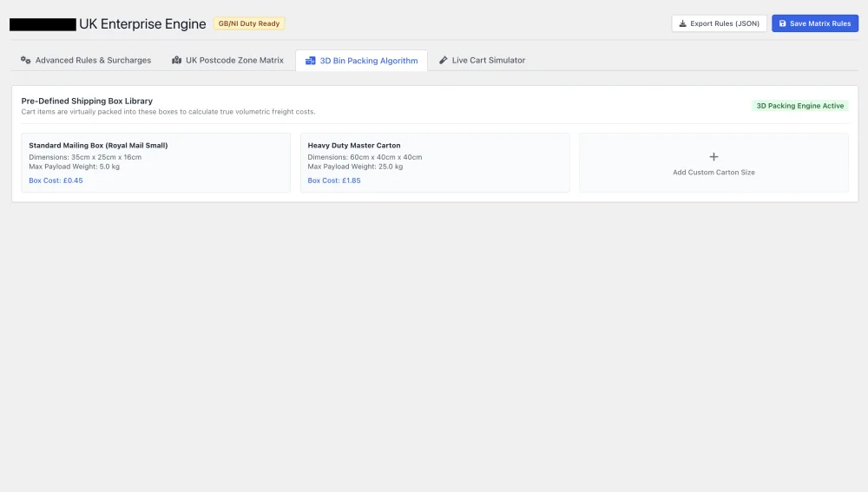Click the 3D Packing Engine Active status badge
Viewport: 868px width, 492px height.
click(800, 106)
